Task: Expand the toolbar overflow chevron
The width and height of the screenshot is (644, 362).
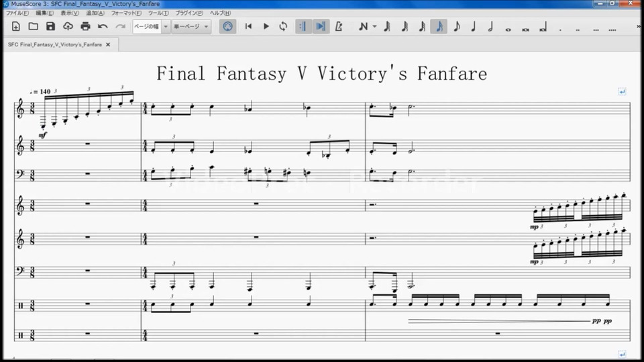Action: pyautogui.click(x=639, y=27)
